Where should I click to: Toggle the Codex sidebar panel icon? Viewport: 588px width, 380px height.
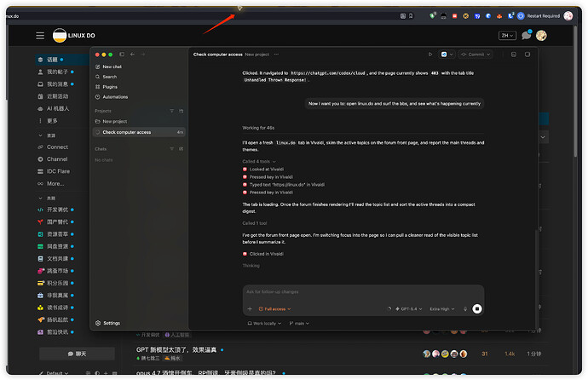(x=122, y=55)
